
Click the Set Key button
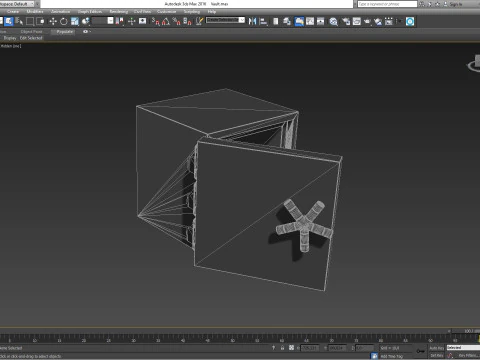point(436,356)
